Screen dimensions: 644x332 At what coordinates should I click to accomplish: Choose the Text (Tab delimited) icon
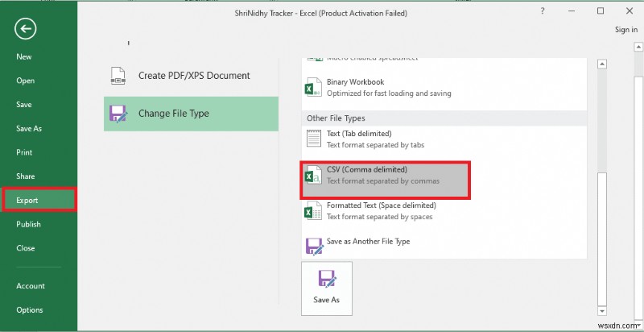(x=313, y=139)
